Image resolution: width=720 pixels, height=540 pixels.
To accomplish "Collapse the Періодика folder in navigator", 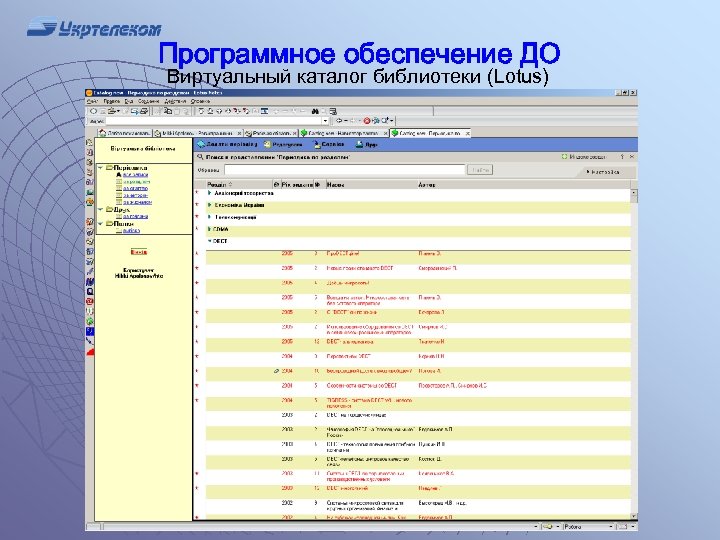I will point(101,168).
